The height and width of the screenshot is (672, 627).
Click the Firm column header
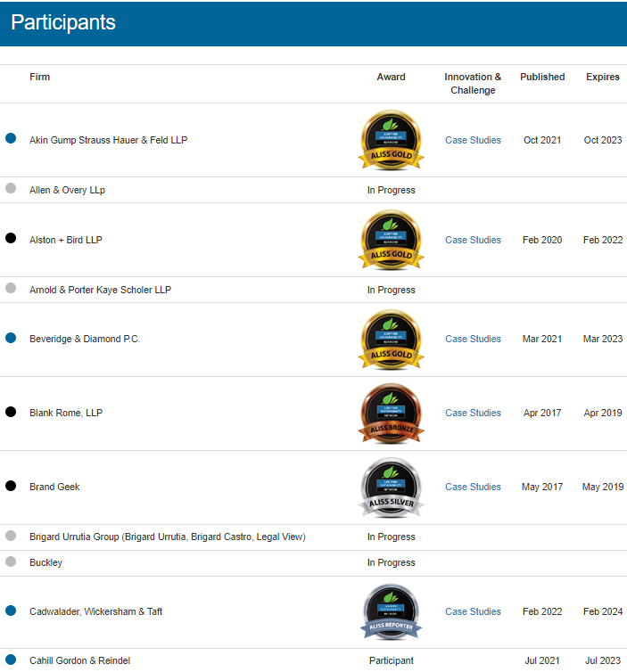click(39, 78)
